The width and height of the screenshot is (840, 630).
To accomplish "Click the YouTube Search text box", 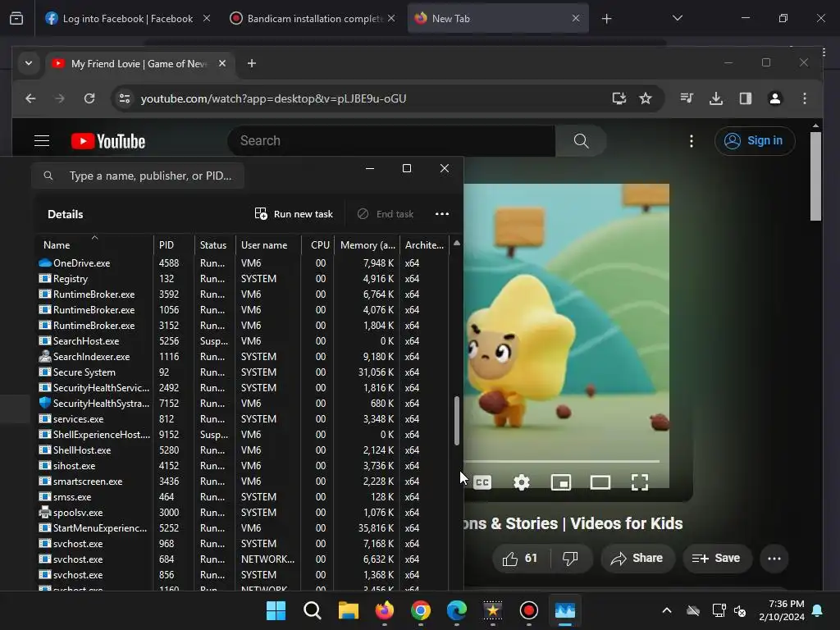I will pos(392,141).
